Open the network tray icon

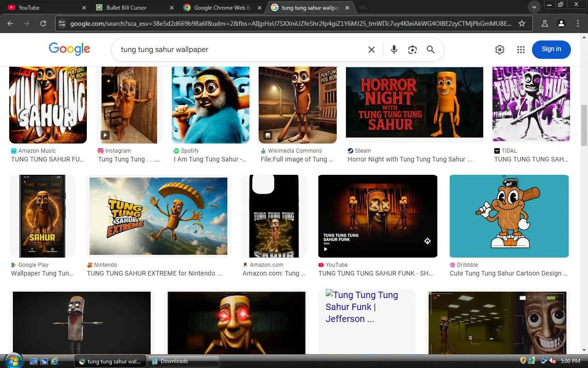point(544,361)
